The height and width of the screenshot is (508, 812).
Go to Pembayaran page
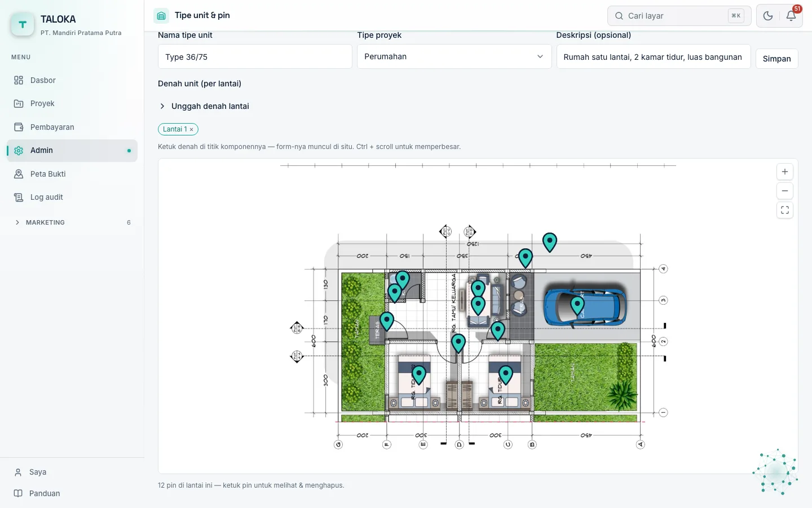72,127
